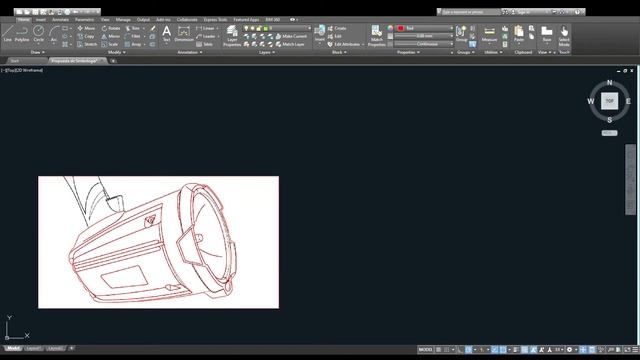This screenshot has width=640, height=360.
Task: Expand the Modify panel
Action: tap(117, 52)
